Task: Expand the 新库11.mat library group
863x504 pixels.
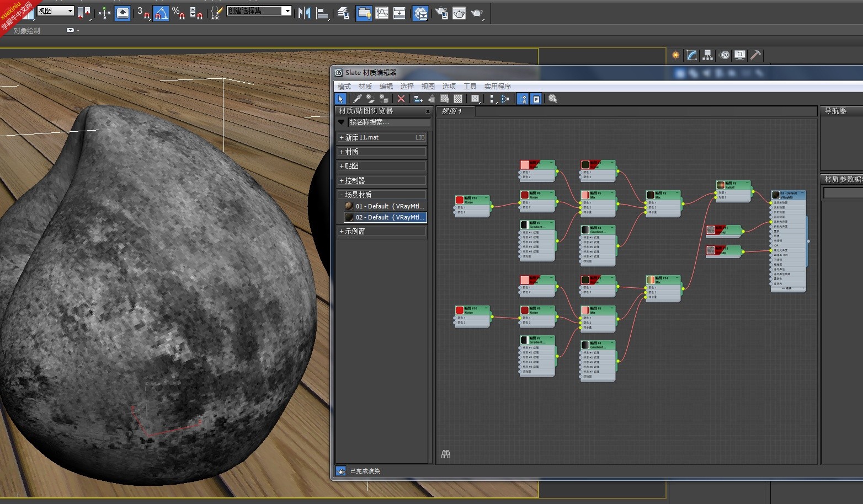Action: [x=382, y=137]
